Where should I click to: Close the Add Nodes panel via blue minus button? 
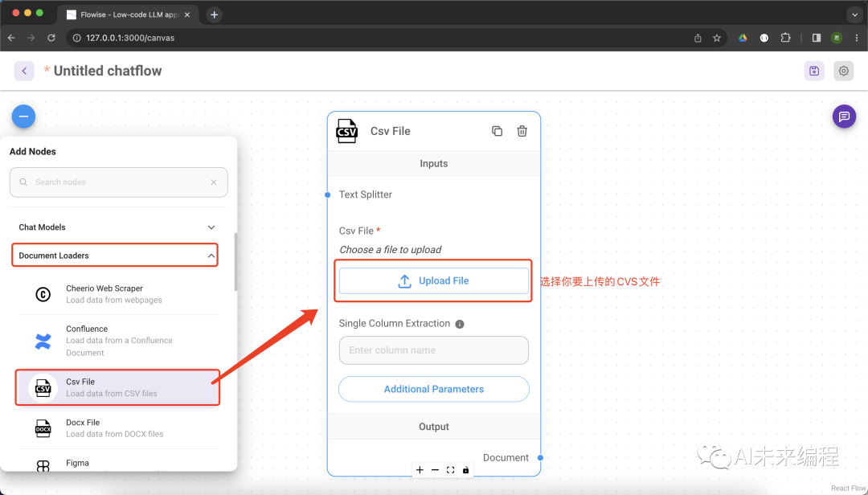point(24,117)
